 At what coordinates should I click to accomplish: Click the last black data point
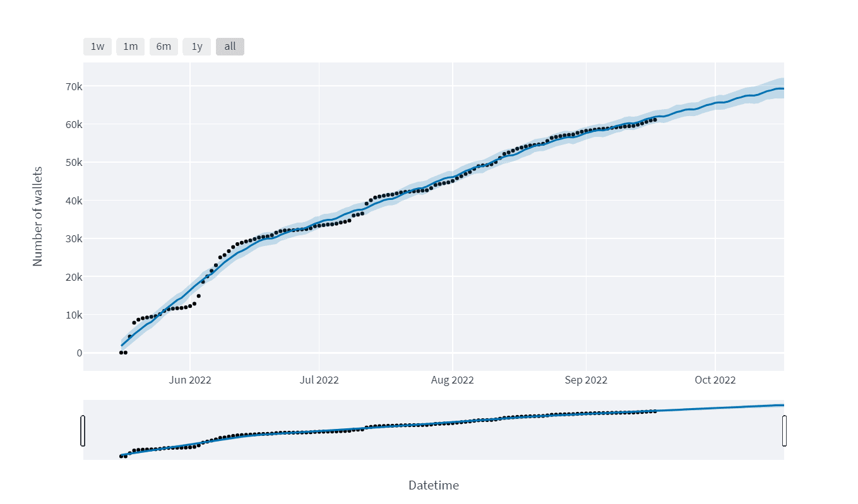[655, 120]
